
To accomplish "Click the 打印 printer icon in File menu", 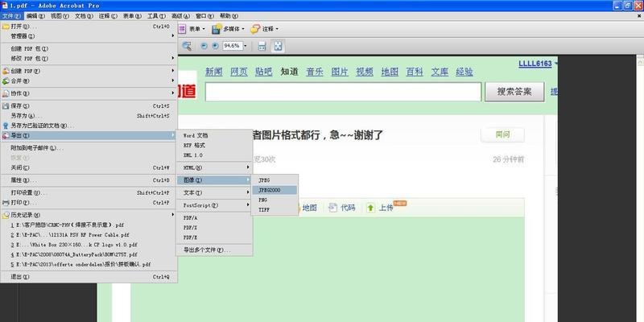I will pyautogui.click(x=6, y=203).
